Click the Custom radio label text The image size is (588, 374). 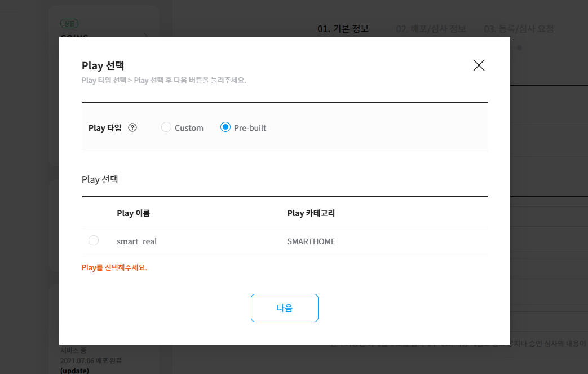tap(189, 128)
